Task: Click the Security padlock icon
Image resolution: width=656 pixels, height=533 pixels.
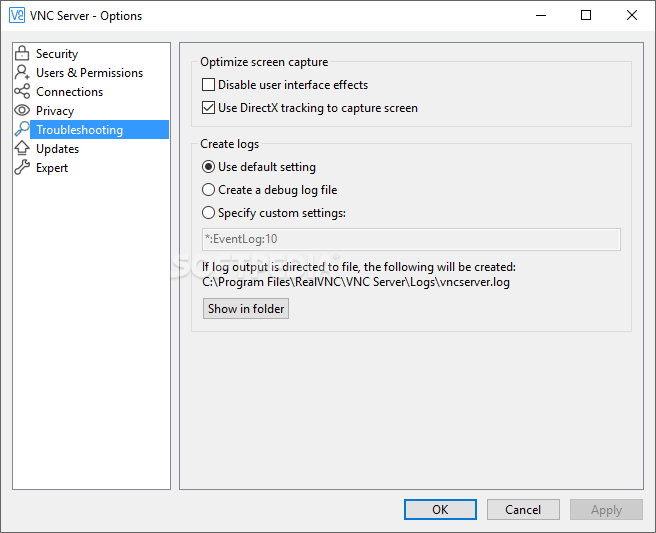Action: pos(22,54)
